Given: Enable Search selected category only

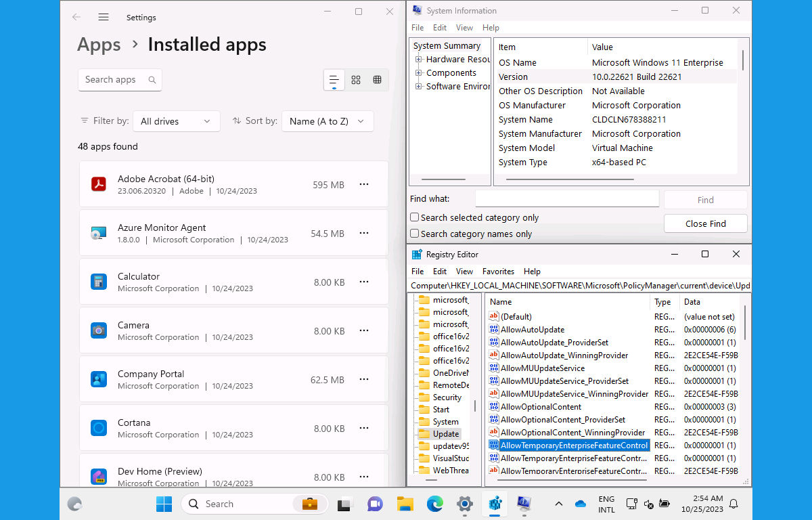Looking at the screenshot, I should click(x=414, y=217).
